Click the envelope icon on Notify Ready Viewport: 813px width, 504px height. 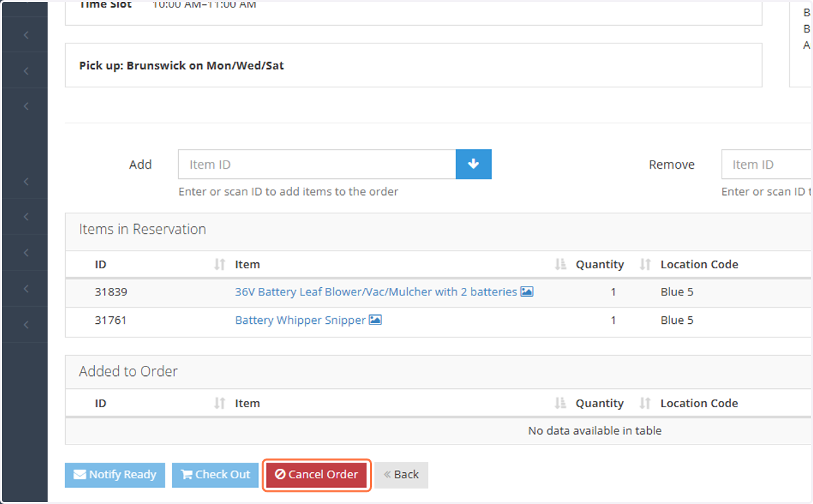(x=79, y=475)
